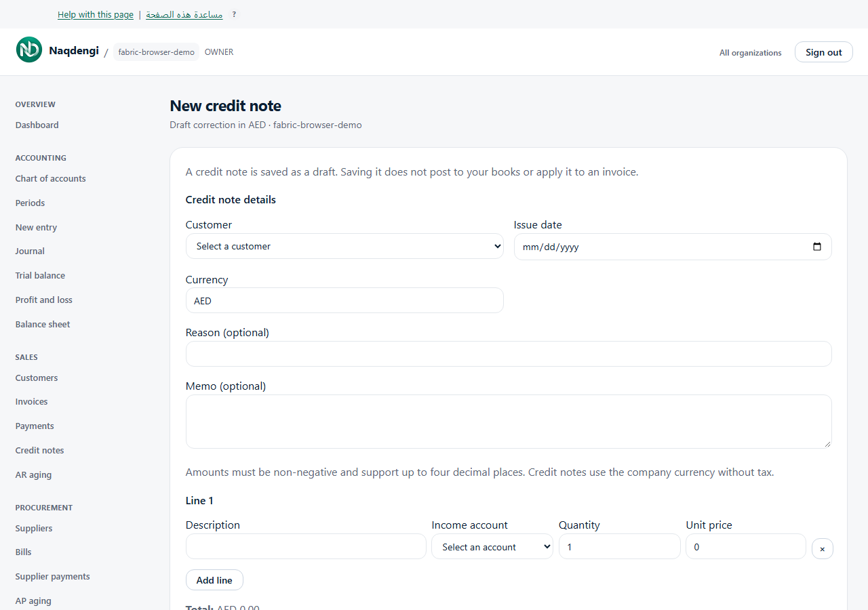Open AP aging report

pyautogui.click(x=33, y=601)
